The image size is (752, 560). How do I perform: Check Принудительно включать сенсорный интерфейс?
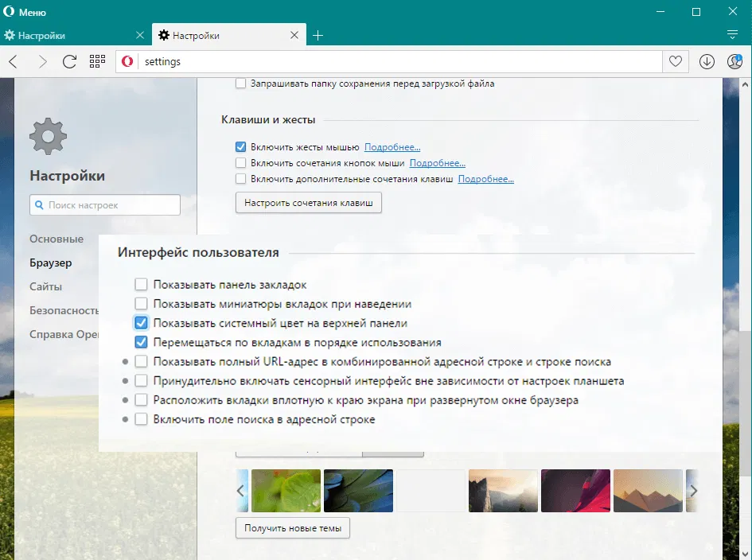[141, 381]
